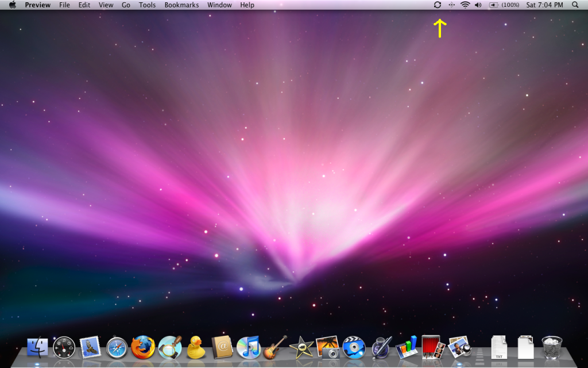
Task: Open the Tools menu
Action: pos(147,5)
